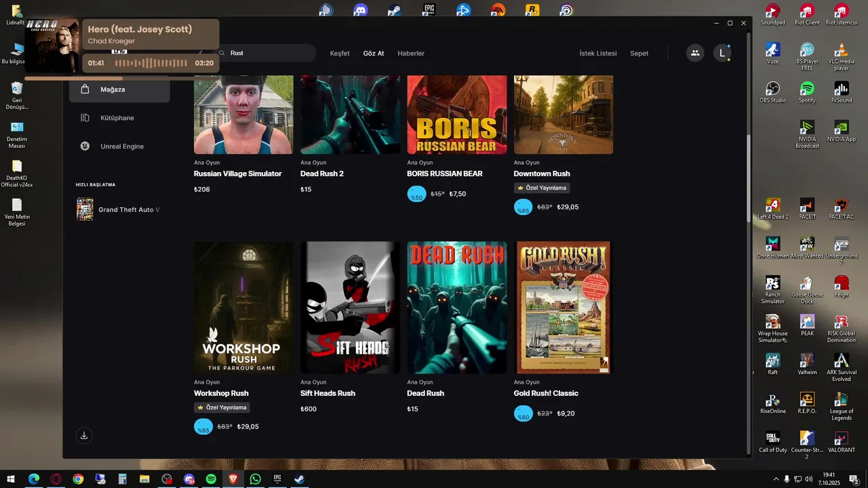Screen dimensions: 868x488
Task: Open PEAK desktop icon
Action: click(807, 325)
